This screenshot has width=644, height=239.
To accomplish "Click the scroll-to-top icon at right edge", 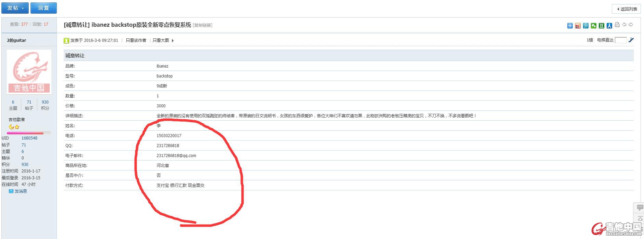I will coord(640,218).
